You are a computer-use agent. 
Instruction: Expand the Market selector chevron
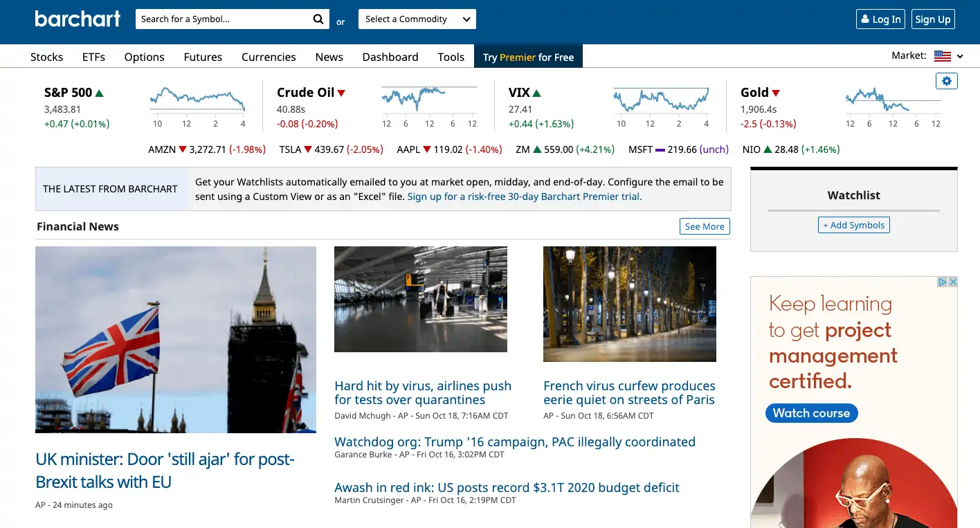click(960, 57)
